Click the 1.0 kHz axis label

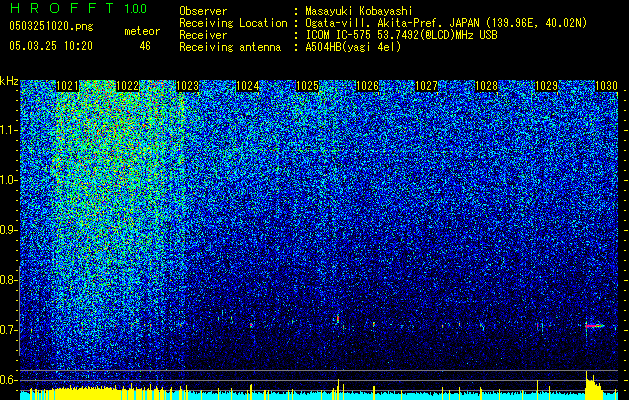pyautogui.click(x=9, y=181)
